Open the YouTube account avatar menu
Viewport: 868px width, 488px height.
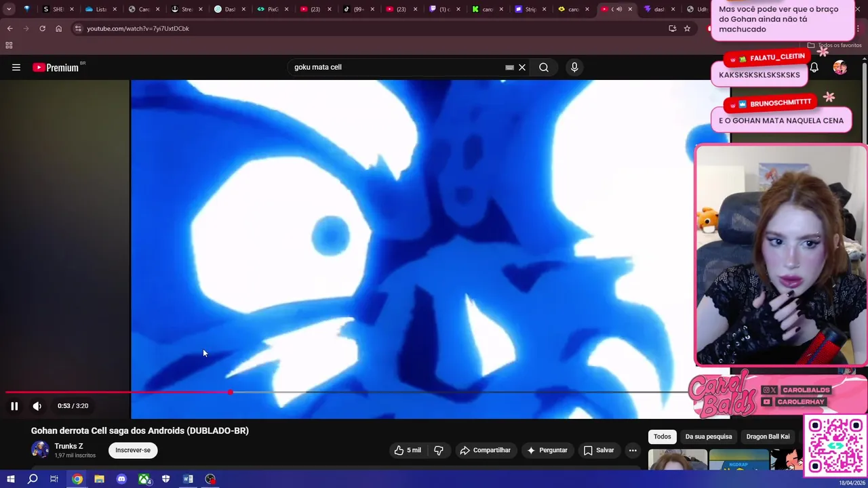point(840,67)
